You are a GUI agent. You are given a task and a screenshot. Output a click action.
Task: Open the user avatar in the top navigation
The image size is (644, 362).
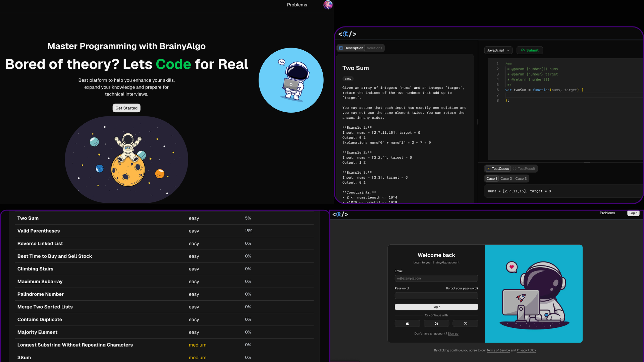pos(328,5)
